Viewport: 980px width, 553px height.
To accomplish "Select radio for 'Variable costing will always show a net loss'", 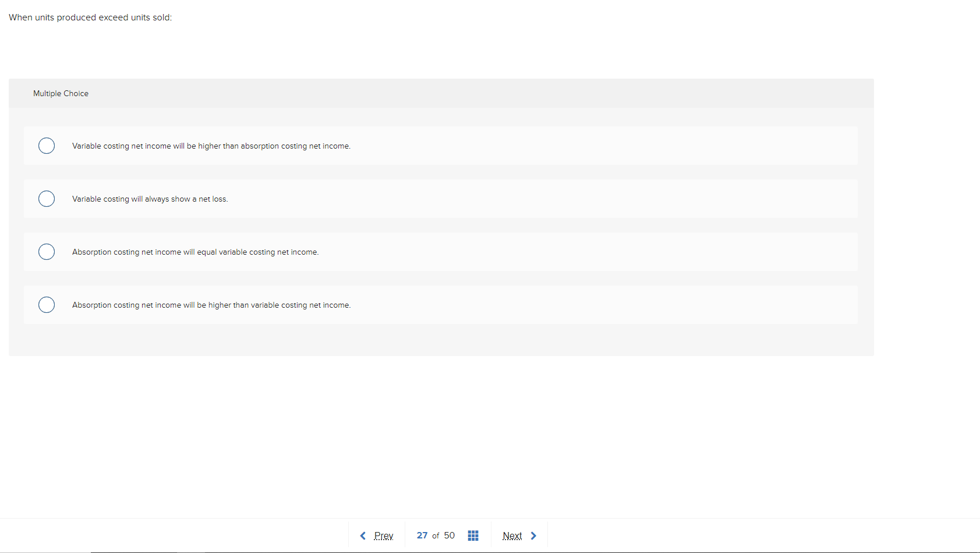I will coord(47,199).
